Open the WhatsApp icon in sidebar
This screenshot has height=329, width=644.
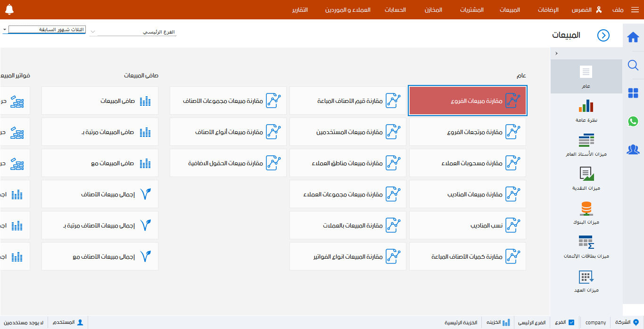coord(633,121)
